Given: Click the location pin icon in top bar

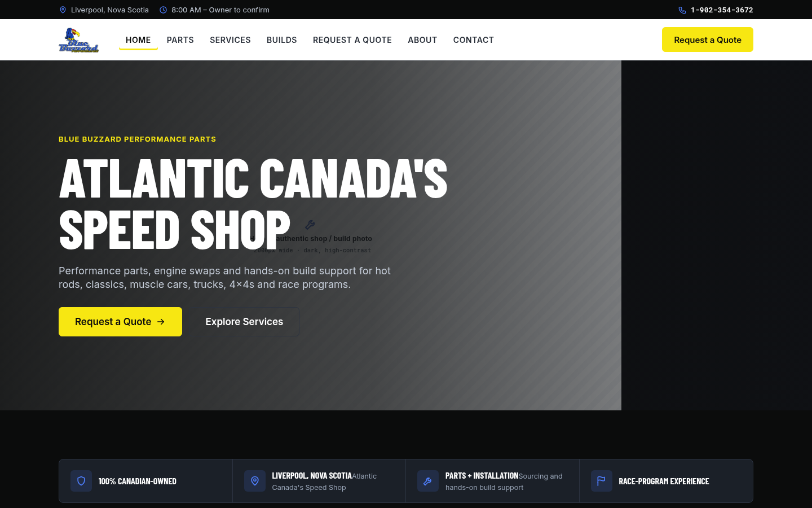Looking at the screenshot, I should point(63,10).
